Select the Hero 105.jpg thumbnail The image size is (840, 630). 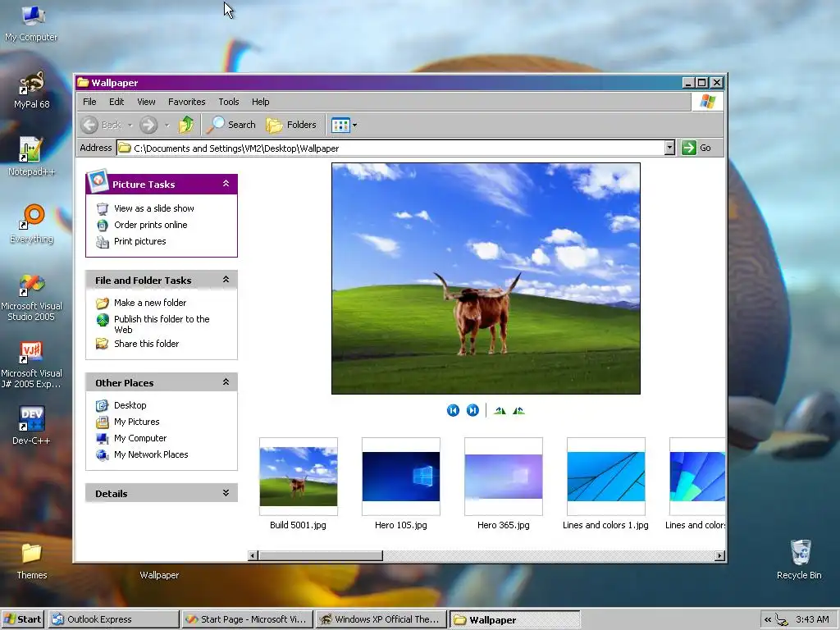[401, 477]
